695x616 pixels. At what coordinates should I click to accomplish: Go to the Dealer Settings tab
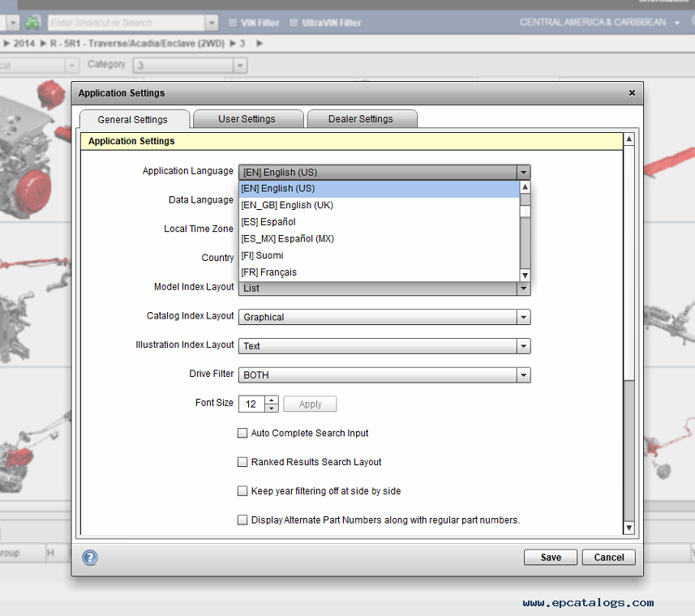pos(360,119)
